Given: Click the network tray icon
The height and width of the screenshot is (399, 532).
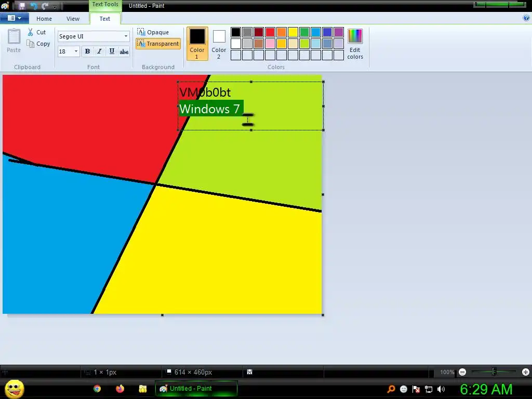Looking at the screenshot, I should (x=429, y=389).
